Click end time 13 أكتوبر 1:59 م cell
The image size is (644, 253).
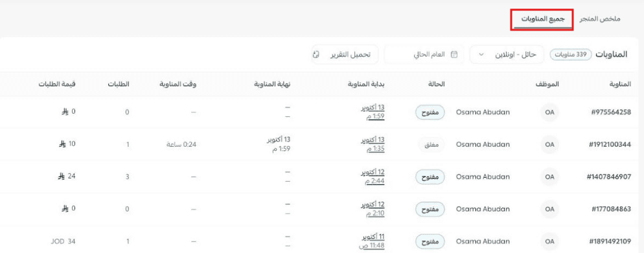(x=279, y=144)
